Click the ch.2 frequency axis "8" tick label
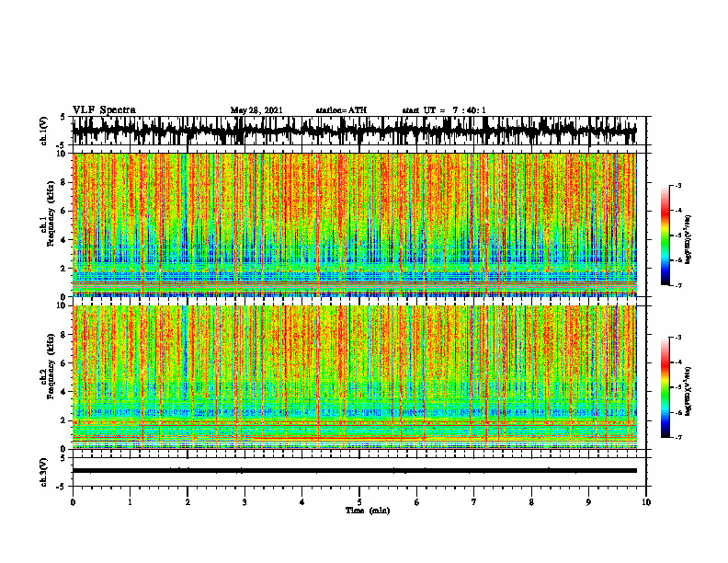 (x=64, y=335)
